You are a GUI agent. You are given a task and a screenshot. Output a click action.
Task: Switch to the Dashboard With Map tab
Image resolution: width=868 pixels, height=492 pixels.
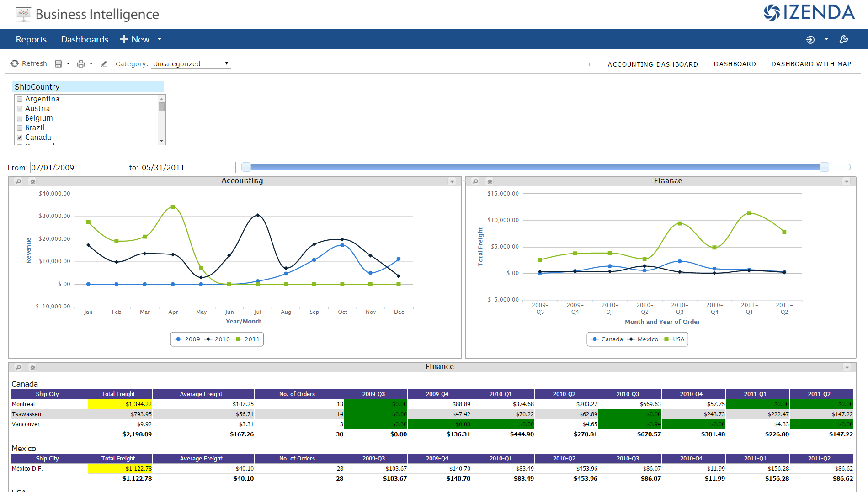click(x=811, y=64)
